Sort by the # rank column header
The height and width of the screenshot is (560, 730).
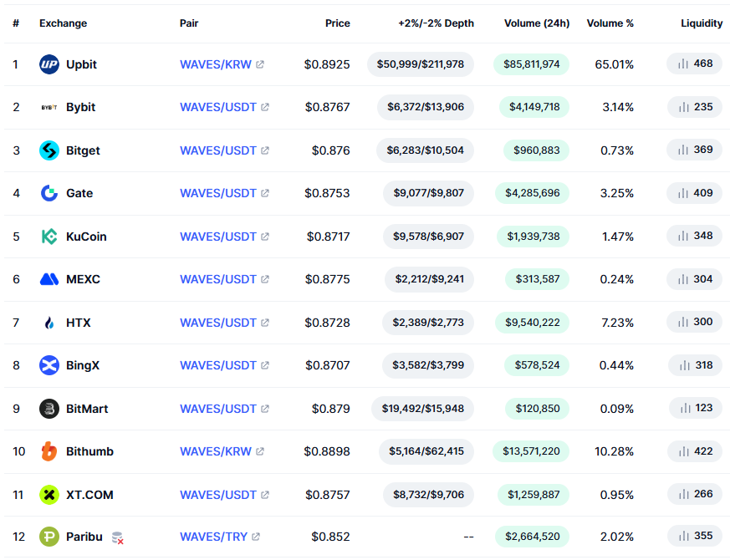point(16,23)
